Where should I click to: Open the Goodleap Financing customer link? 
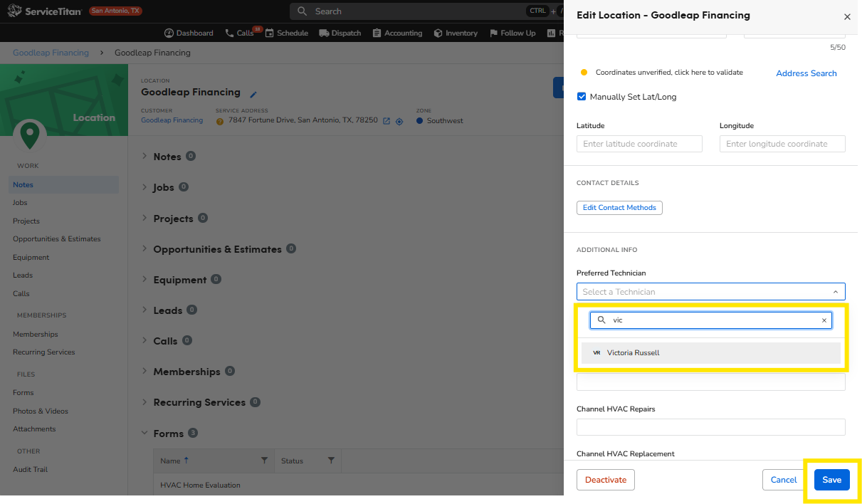point(172,120)
